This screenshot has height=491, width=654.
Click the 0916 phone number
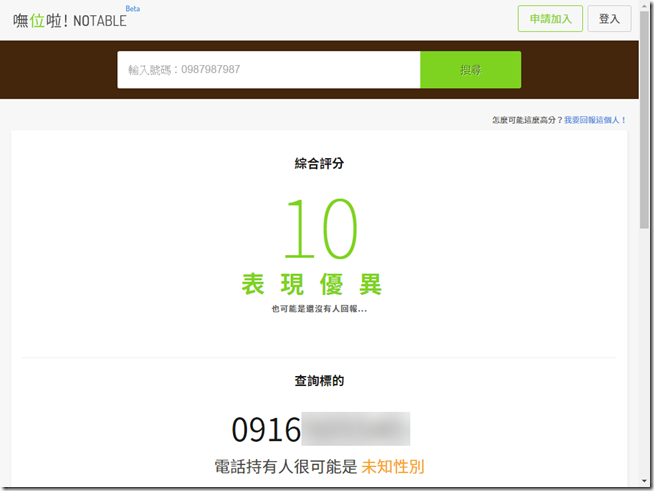pos(320,429)
